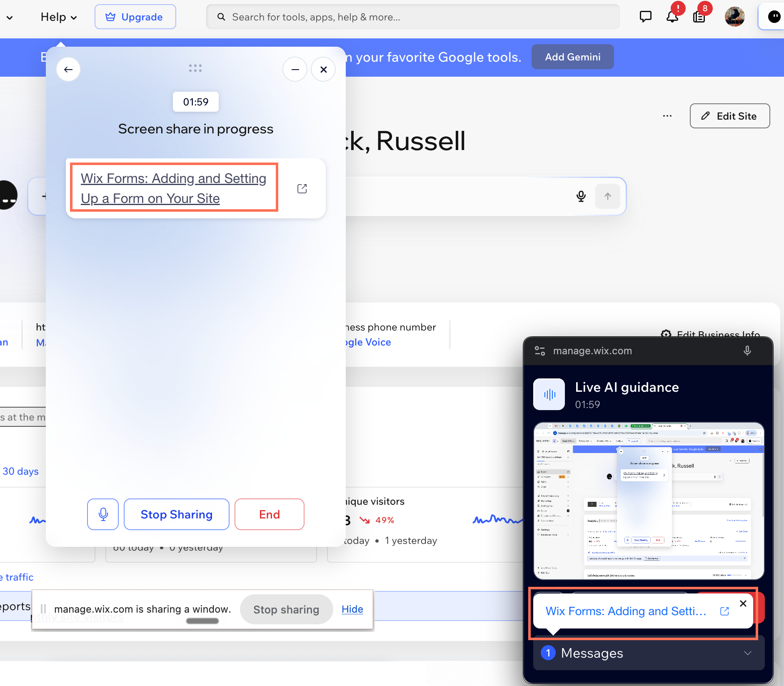The height and width of the screenshot is (686, 784).
Task: Open external link icon in Live AI tooltip
Action: click(725, 611)
